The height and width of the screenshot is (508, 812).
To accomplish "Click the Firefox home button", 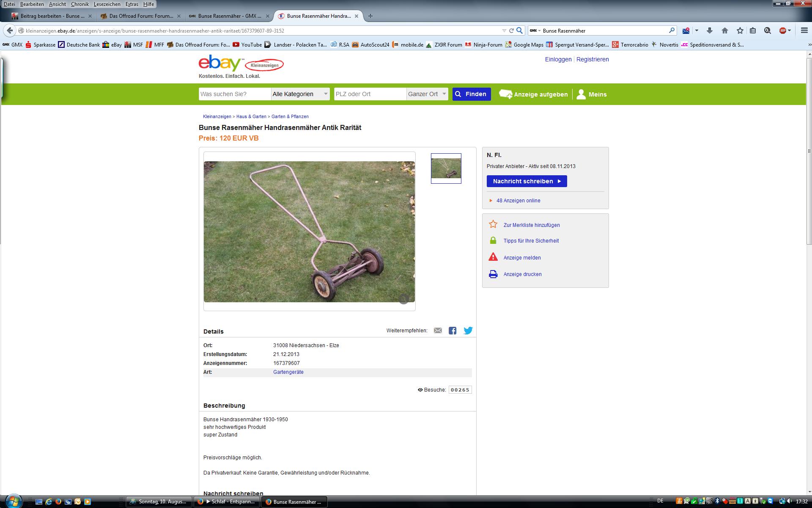I will [x=725, y=30].
